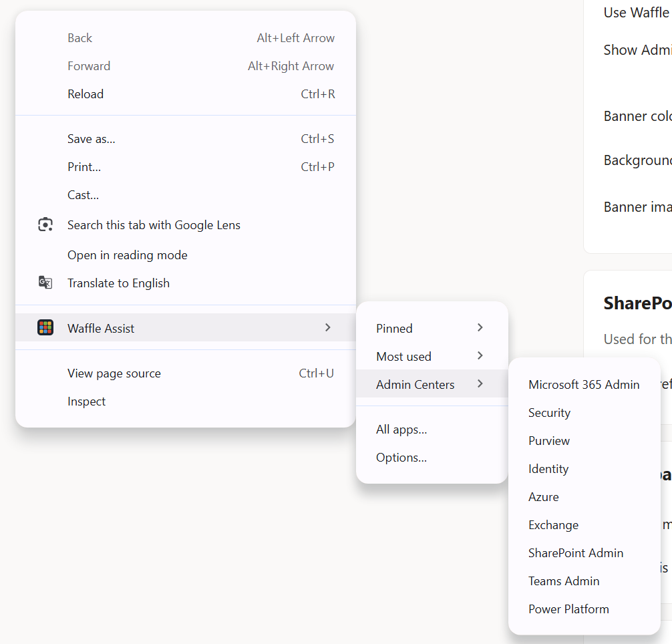This screenshot has width=672, height=644.
Task: Expand the Admin Centers submenu arrow
Action: (x=480, y=384)
